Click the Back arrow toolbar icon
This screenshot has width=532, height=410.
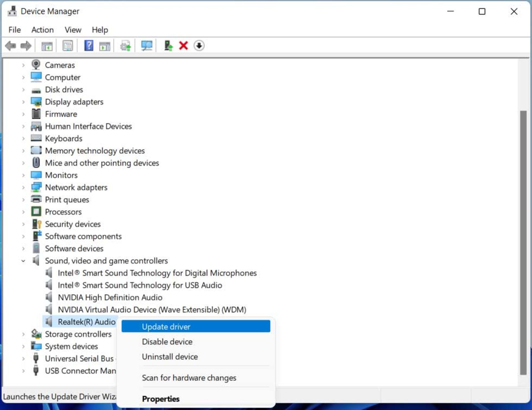[11, 46]
